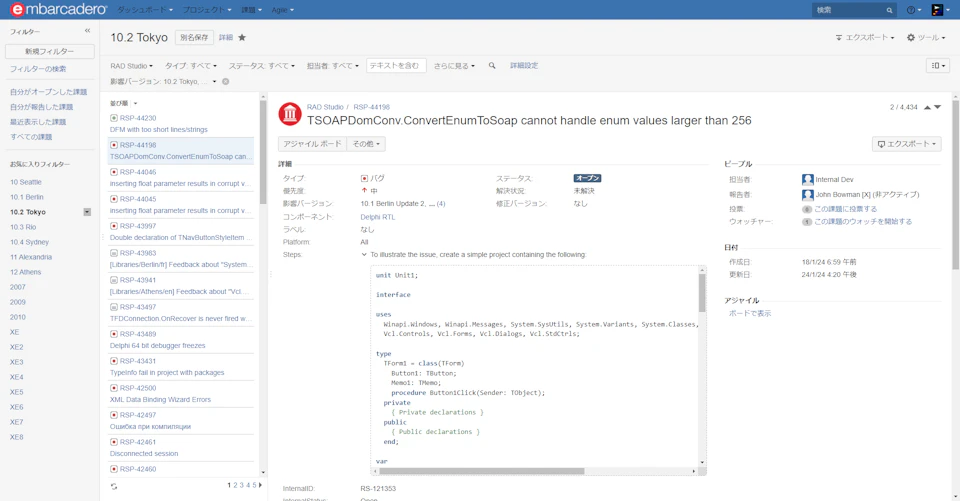Click the bug type icon next to バグ

pyautogui.click(x=364, y=178)
